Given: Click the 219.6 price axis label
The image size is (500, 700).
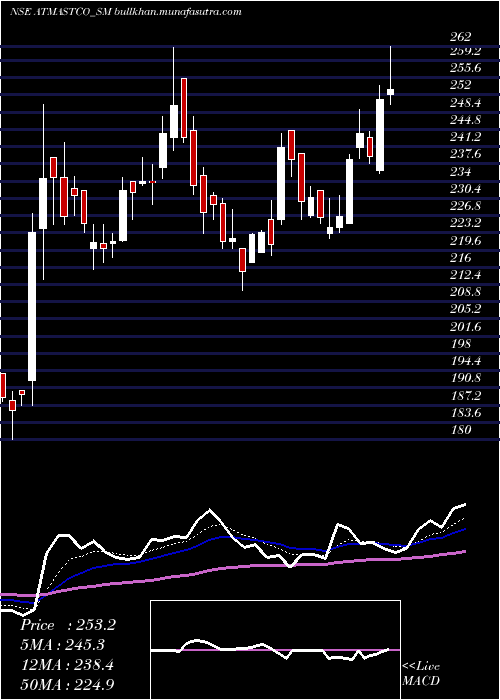Looking at the screenshot, I should (466, 241).
